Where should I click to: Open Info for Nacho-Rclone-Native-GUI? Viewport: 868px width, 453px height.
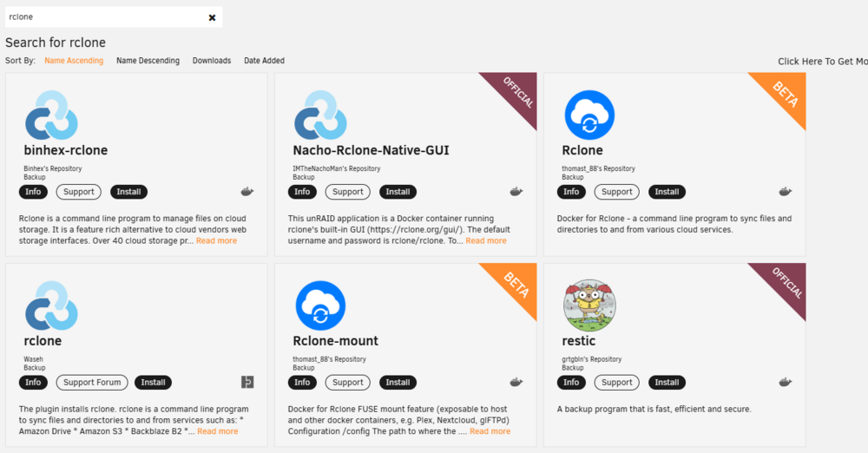point(302,192)
